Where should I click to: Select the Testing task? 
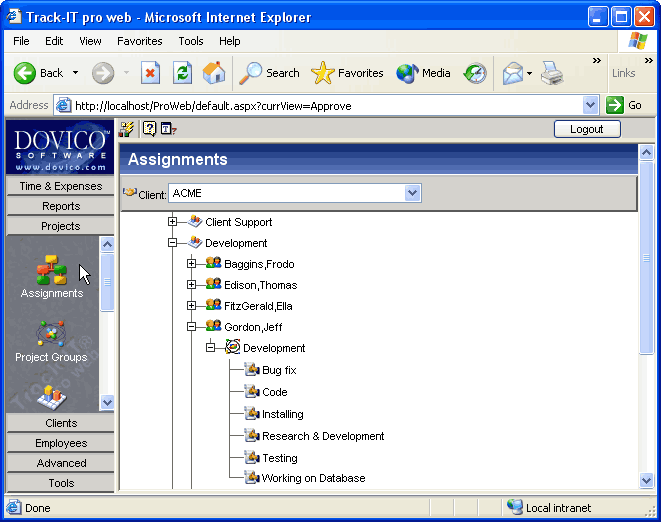(279, 458)
